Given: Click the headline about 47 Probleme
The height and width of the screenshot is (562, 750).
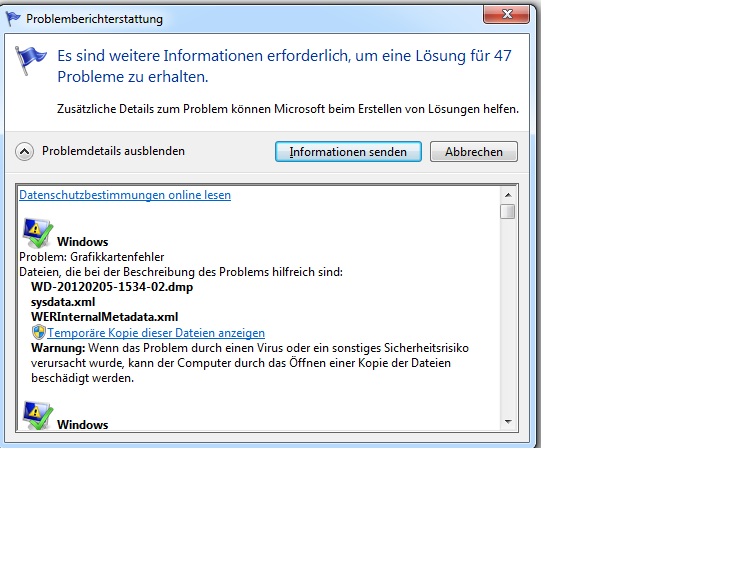Looking at the screenshot, I should click(x=284, y=66).
